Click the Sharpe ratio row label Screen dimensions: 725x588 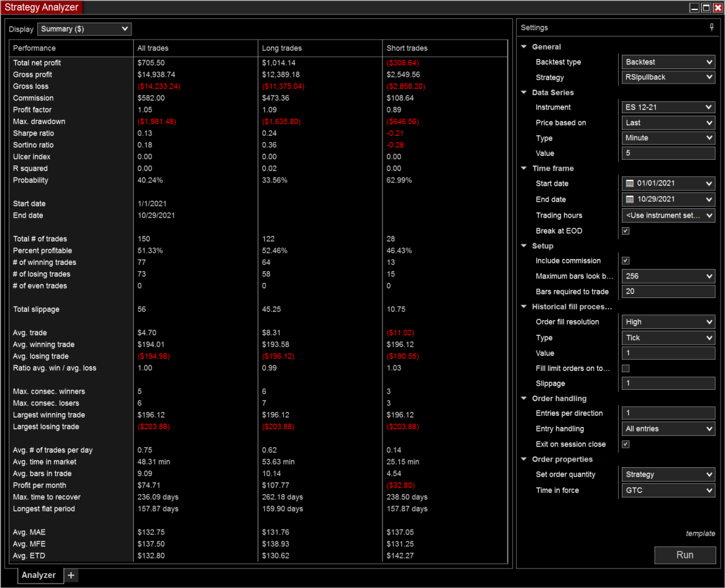33,133
